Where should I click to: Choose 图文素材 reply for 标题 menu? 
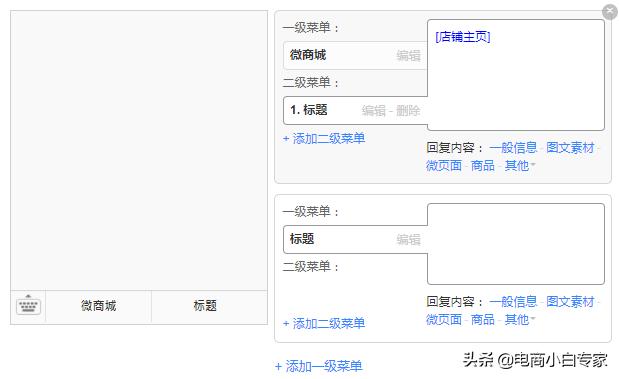[570, 302]
